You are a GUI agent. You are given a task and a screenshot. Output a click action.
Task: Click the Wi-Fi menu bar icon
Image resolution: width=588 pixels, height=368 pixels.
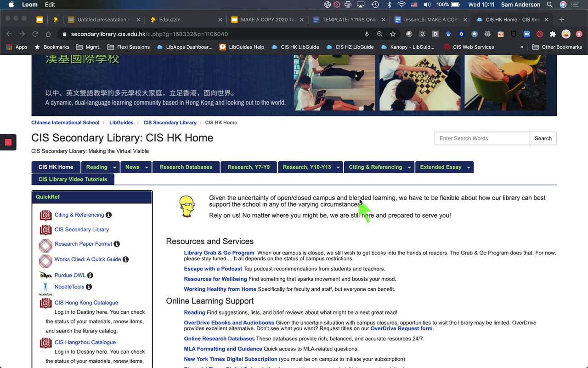click(401, 5)
